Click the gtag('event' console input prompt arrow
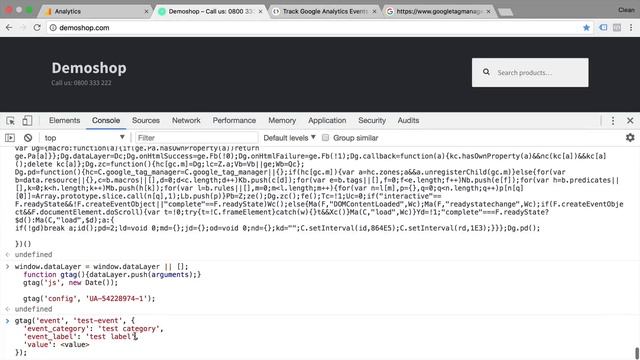 (7, 321)
